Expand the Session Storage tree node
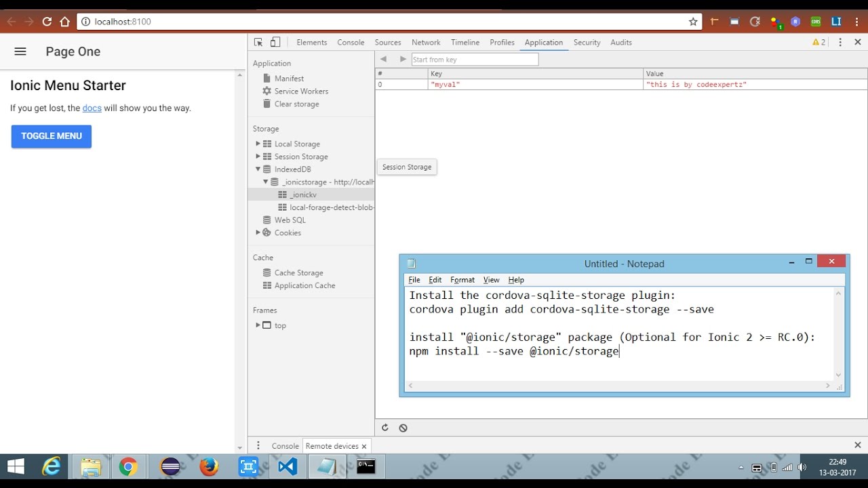868x488 pixels. point(258,157)
